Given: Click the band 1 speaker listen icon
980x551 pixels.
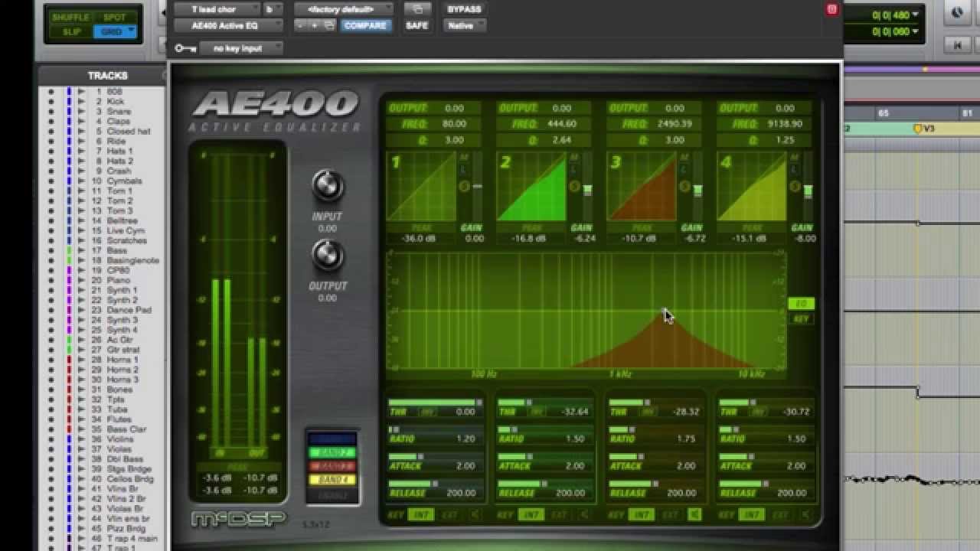Looking at the screenshot, I should [x=475, y=514].
